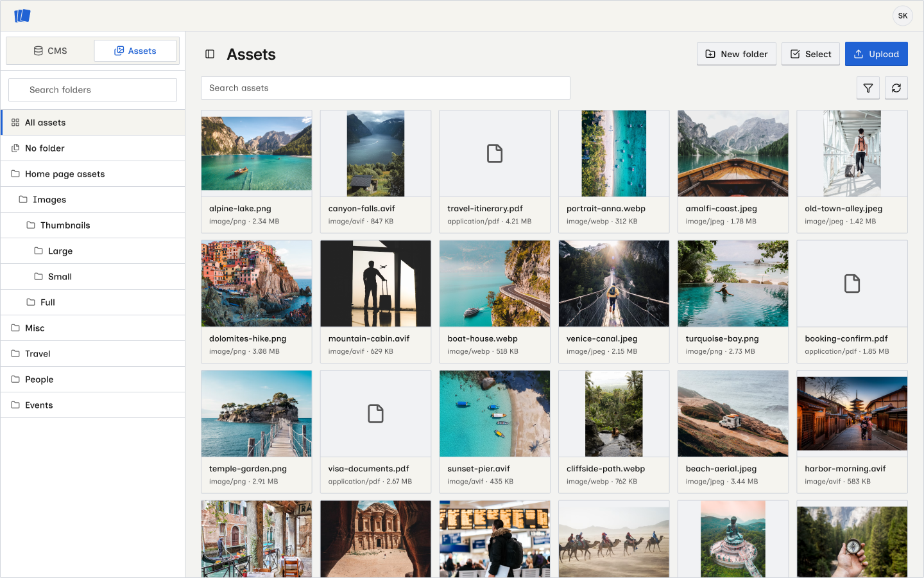Open the canyon-falls.avif thumbnail
The width and height of the screenshot is (924, 578).
pyautogui.click(x=375, y=153)
